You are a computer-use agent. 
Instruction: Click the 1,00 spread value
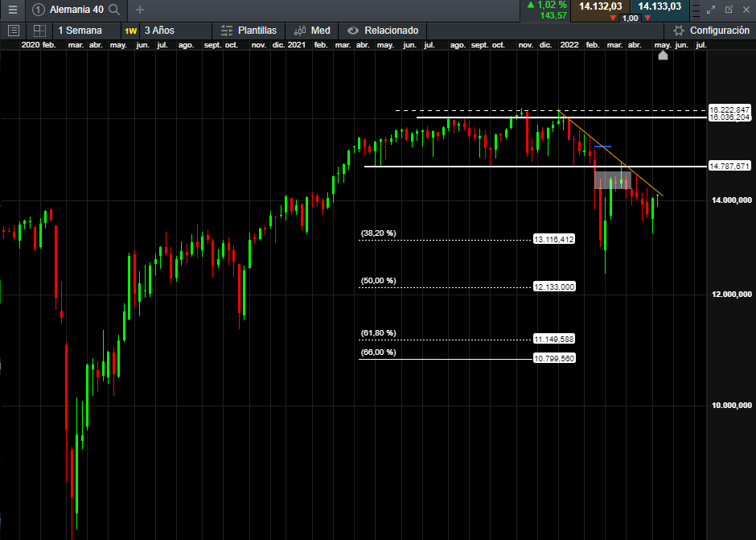click(x=631, y=19)
